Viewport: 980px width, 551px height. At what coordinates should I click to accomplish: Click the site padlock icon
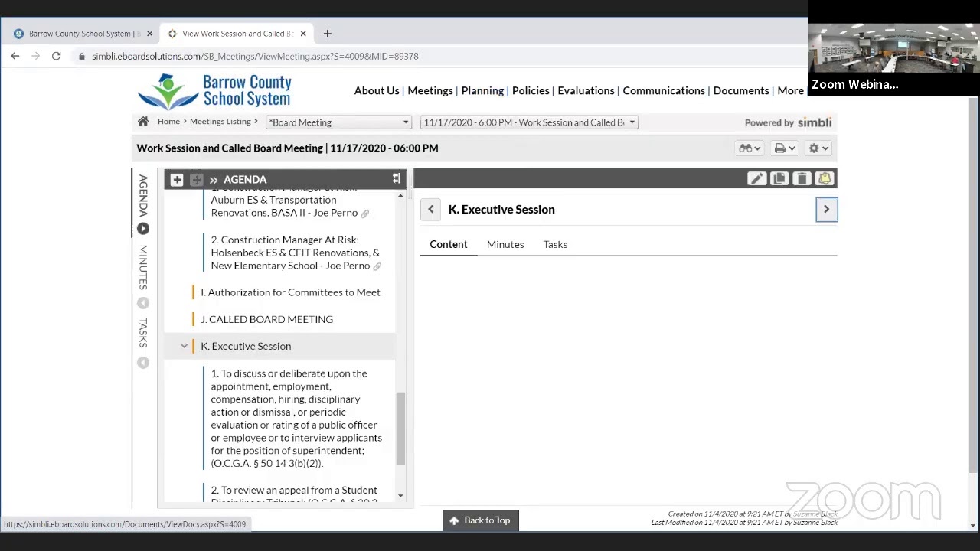tap(81, 56)
